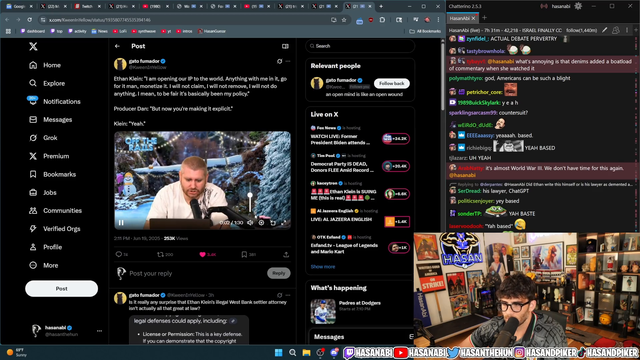Image resolution: width=640 pixels, height=360 pixels.
Task: Open more options on gato fumador post
Action: tap(288, 61)
